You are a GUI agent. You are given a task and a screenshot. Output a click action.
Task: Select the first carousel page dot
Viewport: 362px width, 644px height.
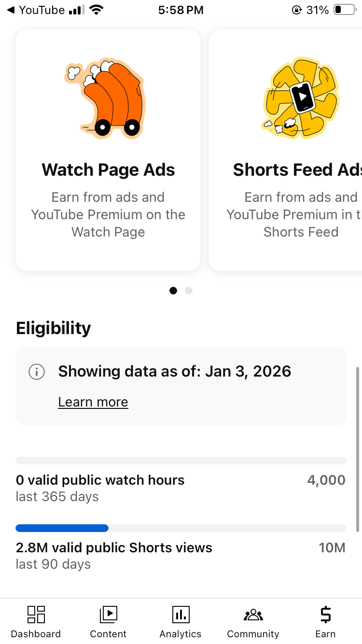173,291
